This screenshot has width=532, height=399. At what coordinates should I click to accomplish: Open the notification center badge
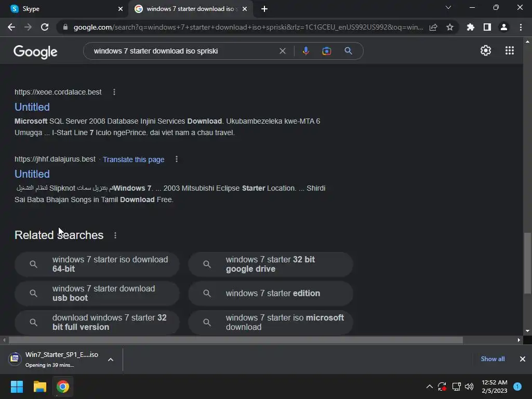pyautogui.click(x=517, y=387)
